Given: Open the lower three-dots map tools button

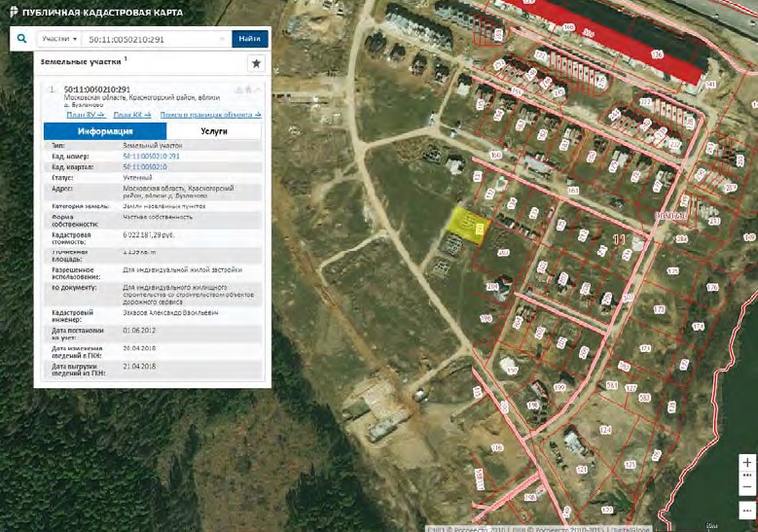Looking at the screenshot, I should 745,510.
